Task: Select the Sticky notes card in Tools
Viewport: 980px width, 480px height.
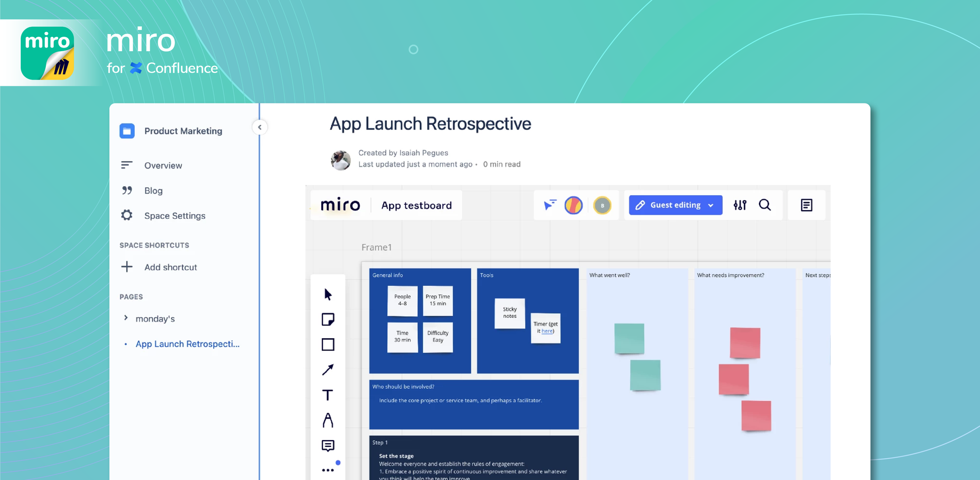Action: tap(510, 313)
